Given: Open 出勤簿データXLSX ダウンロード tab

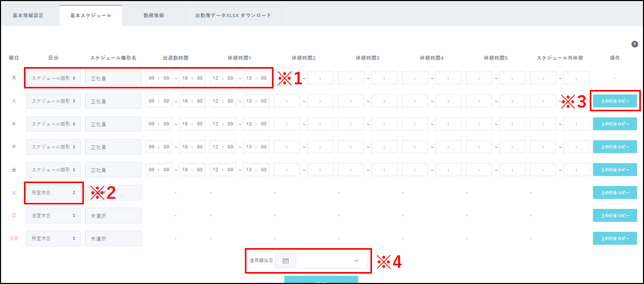Looking at the screenshot, I should coord(233,16).
